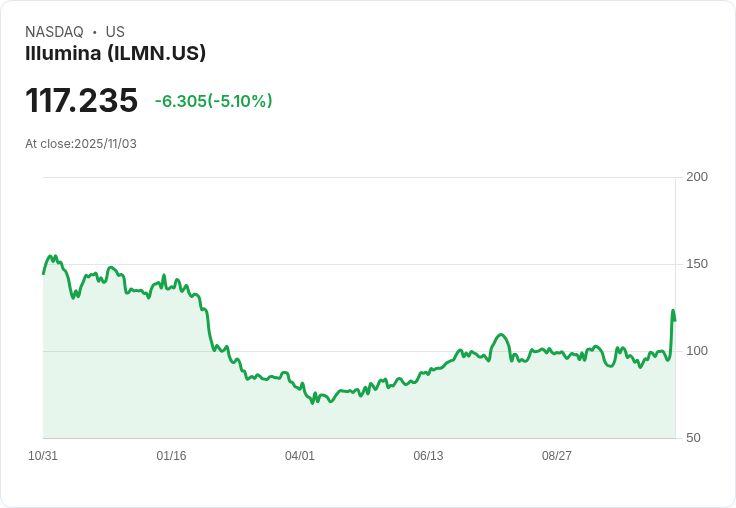Click the 100 y-axis label

click(x=697, y=351)
